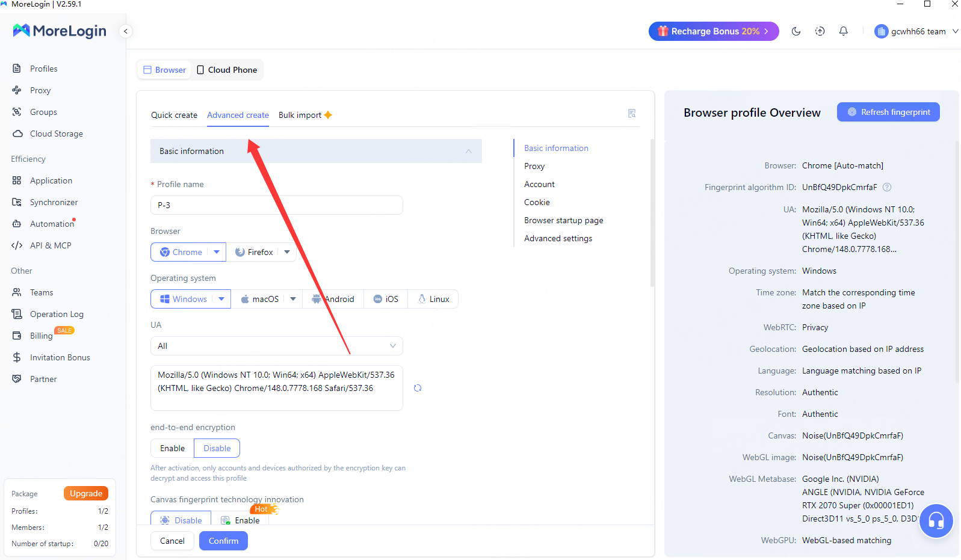Open macOS version dropdown arrow
The image size is (961, 560).
tap(293, 299)
